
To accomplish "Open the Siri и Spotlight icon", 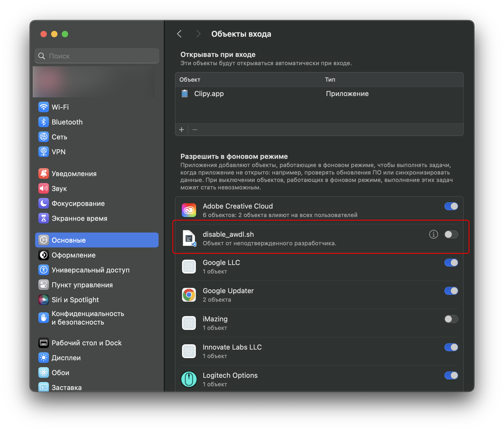I will pos(44,300).
